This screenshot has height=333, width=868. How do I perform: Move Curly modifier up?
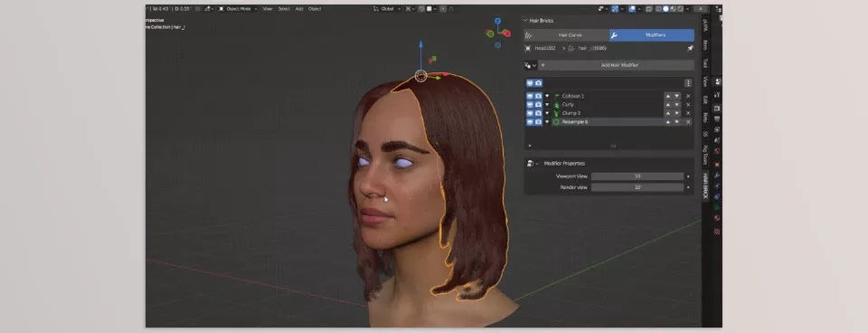tap(668, 104)
